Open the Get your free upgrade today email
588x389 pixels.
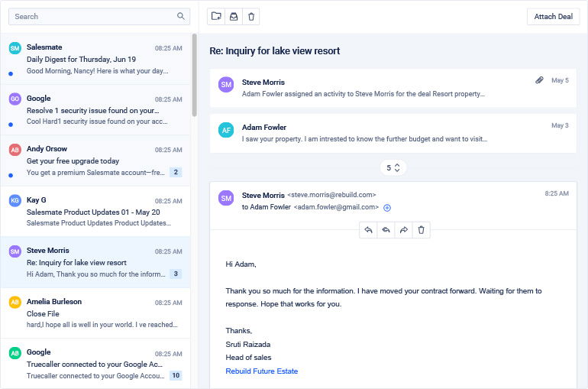(x=95, y=160)
